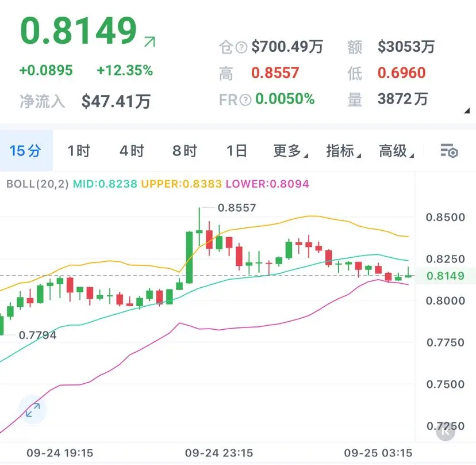Switch to the 4时 timeframe

point(132,151)
